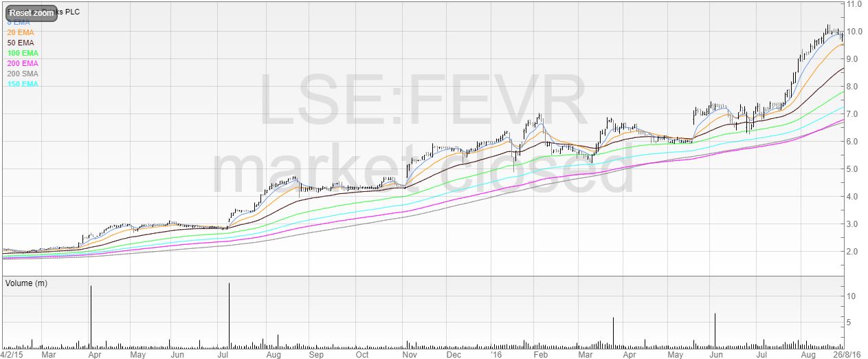
Task: Click the "6.0" price axis value
Action: (x=854, y=142)
